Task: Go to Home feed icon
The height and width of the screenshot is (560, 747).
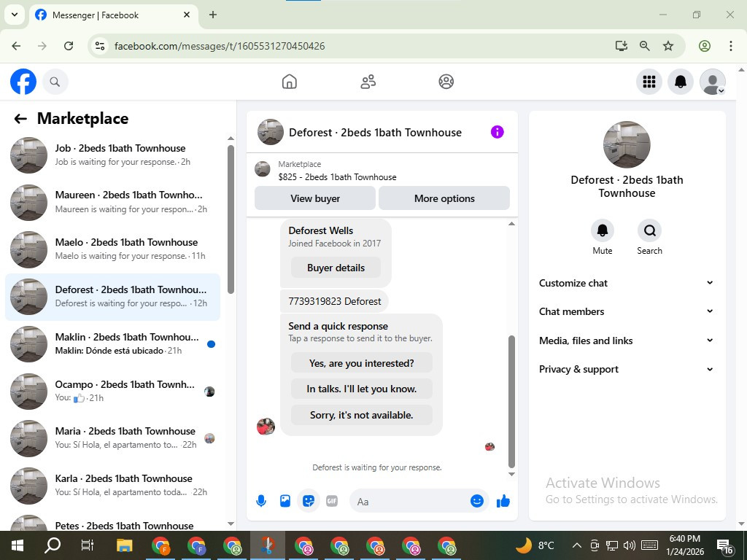Action: 289,82
